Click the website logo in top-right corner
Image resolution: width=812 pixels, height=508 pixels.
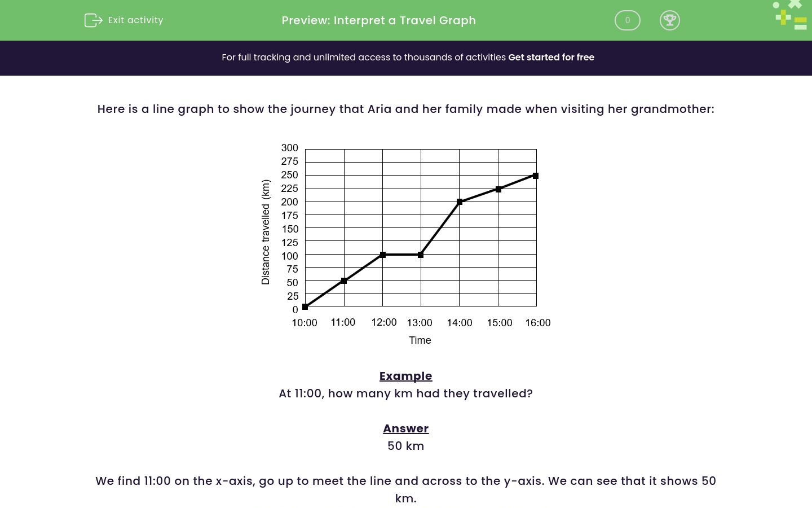click(x=789, y=16)
